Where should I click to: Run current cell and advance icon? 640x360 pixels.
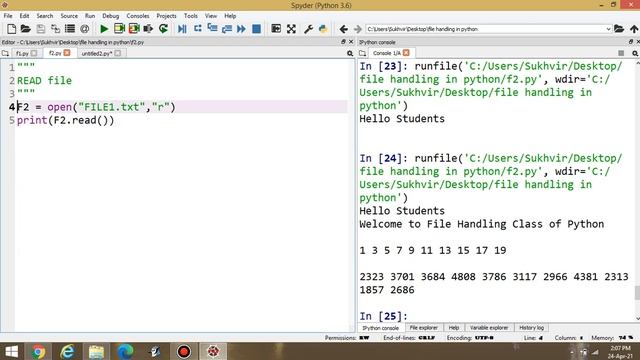click(134, 29)
